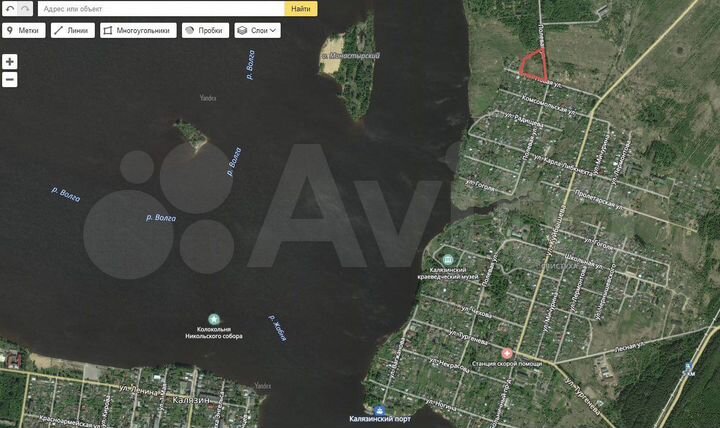Click the Станция скорой помощи marker

507,354
